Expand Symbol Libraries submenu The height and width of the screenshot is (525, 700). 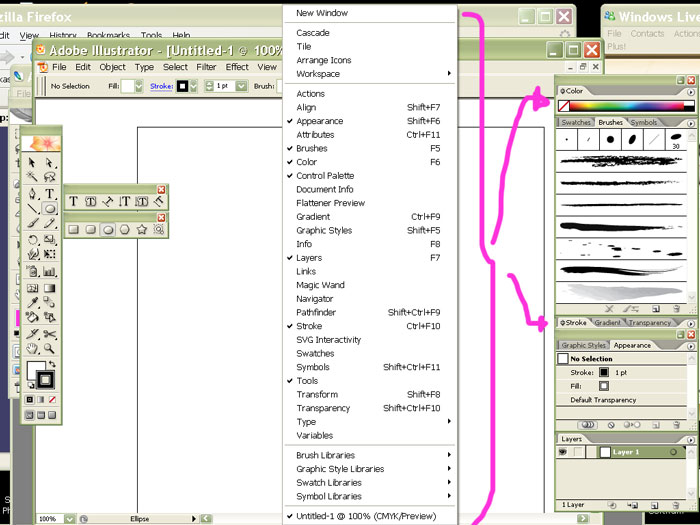(x=370, y=496)
